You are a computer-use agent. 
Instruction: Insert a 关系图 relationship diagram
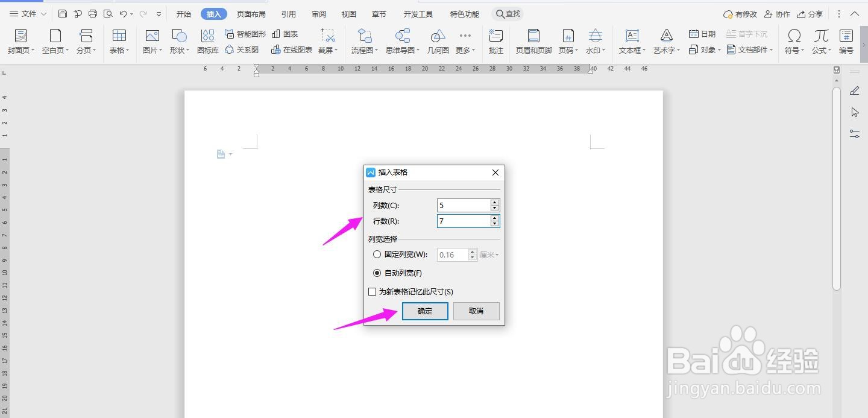click(x=242, y=50)
